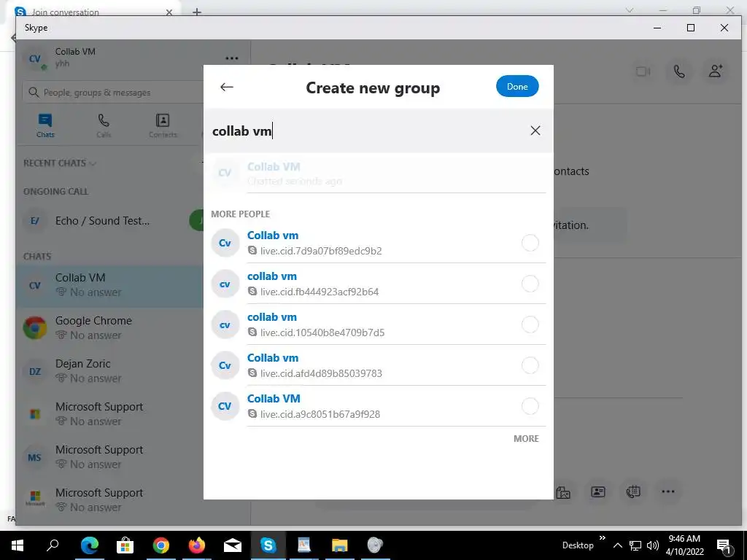This screenshot has width=747, height=560.
Task: Click the add files image icon in chat bar
Action: (x=563, y=492)
